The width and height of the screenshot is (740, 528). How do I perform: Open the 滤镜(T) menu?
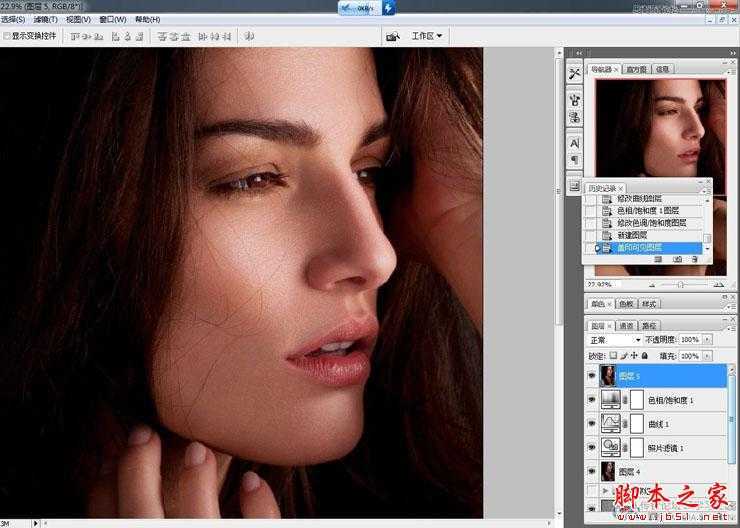click(x=45, y=19)
